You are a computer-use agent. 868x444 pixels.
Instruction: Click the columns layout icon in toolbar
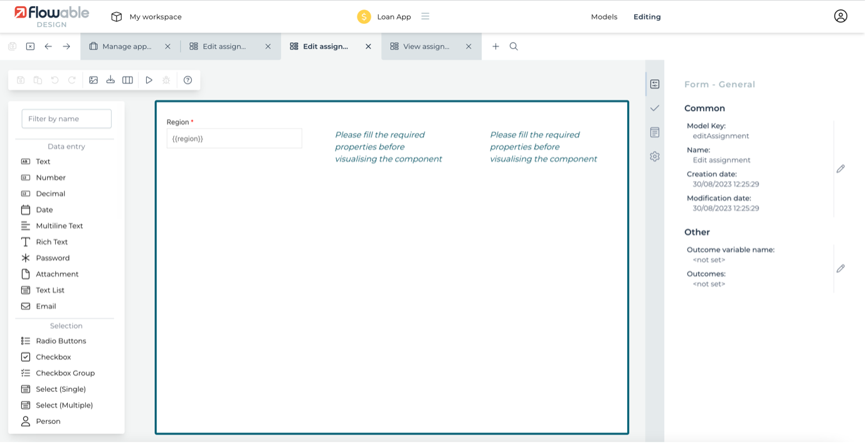[x=127, y=80]
